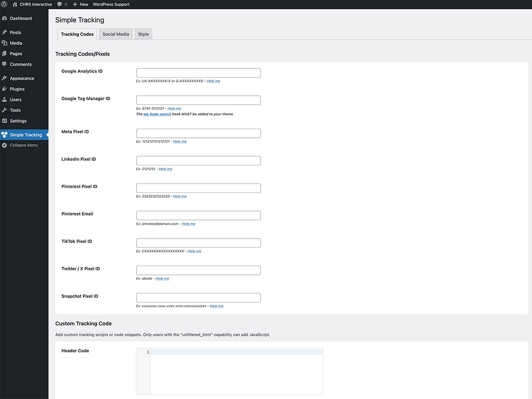The image size is (532, 399).
Task: Click the Collapse Menu arrow icon
Action: point(4,145)
